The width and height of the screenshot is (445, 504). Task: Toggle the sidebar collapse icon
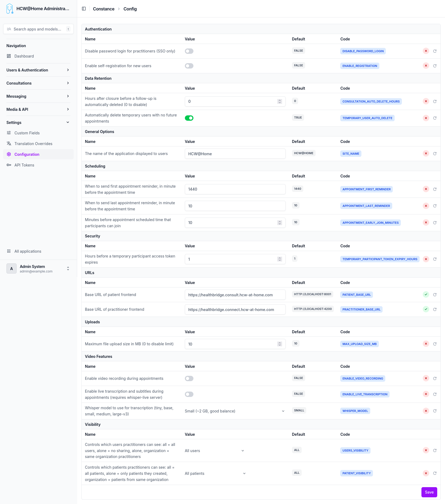(x=84, y=9)
